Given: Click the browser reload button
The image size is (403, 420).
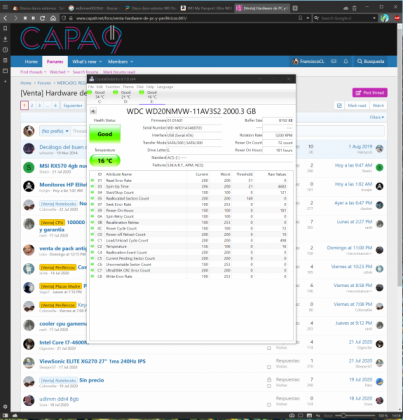Looking at the screenshot, I should click(42, 18).
